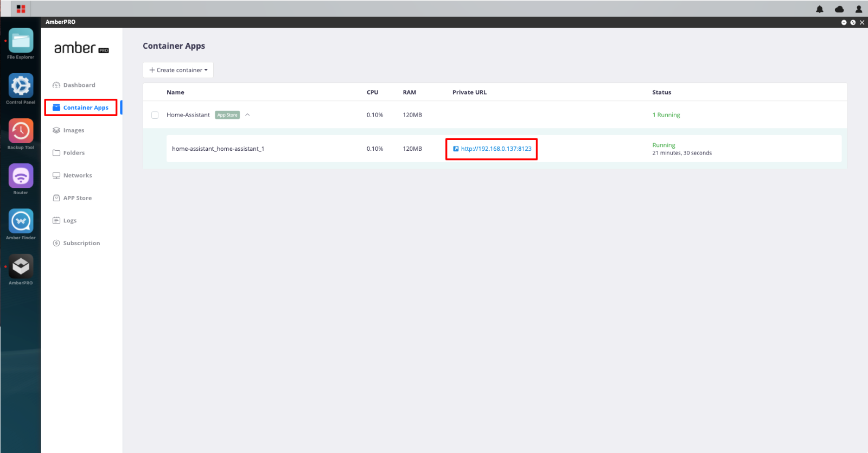Click the Networks monitor icon

click(56, 175)
